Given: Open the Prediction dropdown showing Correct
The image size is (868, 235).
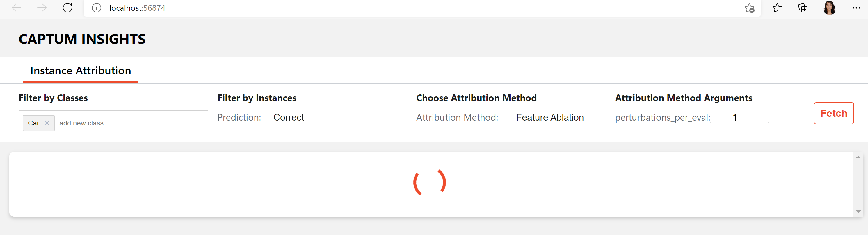Looking at the screenshot, I should tap(289, 117).
